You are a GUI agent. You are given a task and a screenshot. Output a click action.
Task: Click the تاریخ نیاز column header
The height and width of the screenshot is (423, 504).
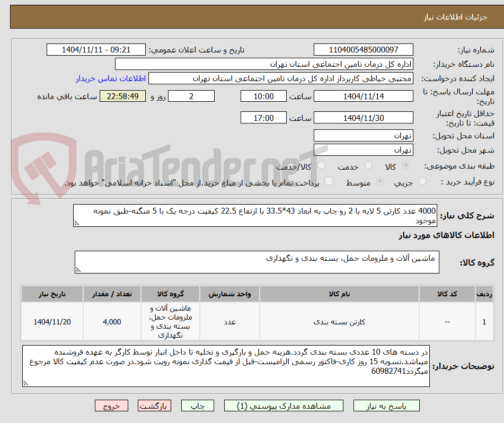[52, 294]
